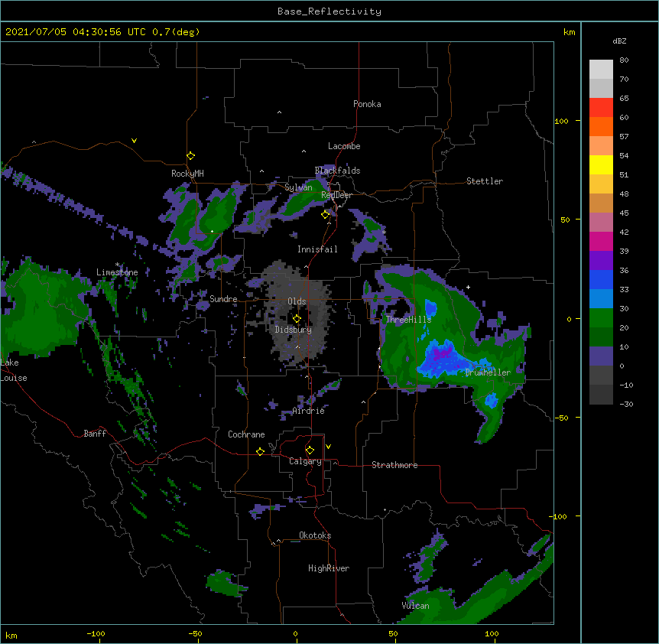Click the Cochrane label
Screen dimensions: 659x644
click(x=246, y=434)
